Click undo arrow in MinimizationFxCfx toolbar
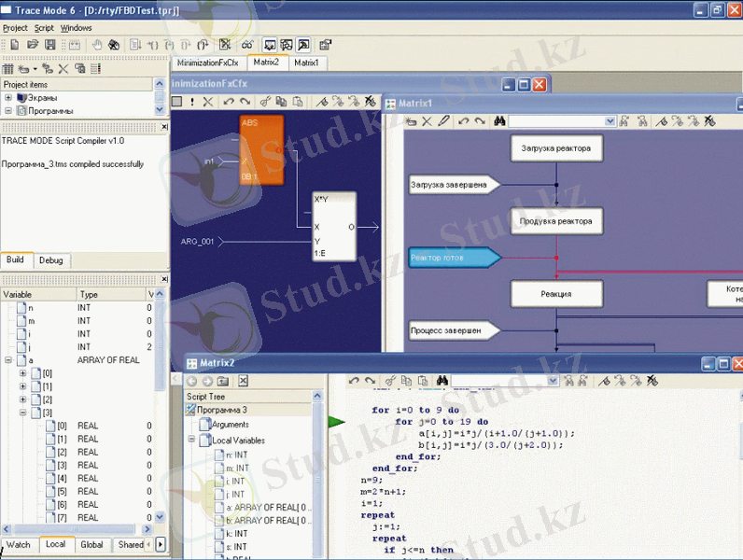This screenshot has height=560, width=743. [x=227, y=102]
